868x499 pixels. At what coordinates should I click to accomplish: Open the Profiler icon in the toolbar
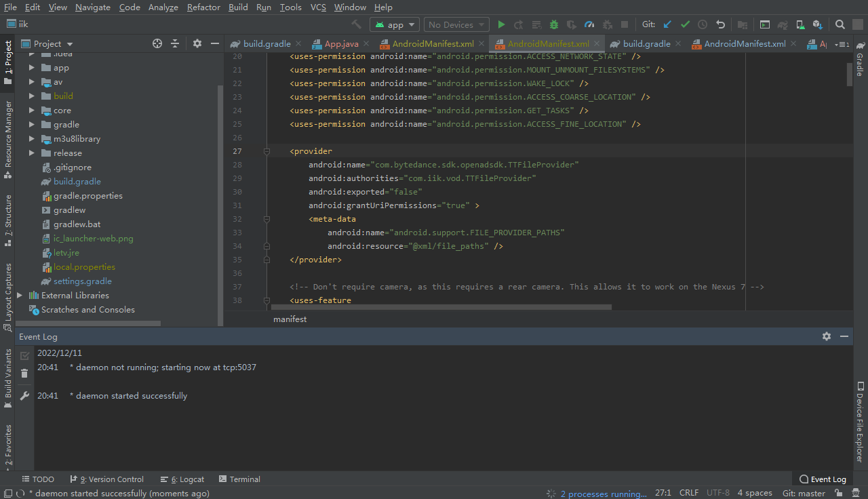click(x=588, y=24)
